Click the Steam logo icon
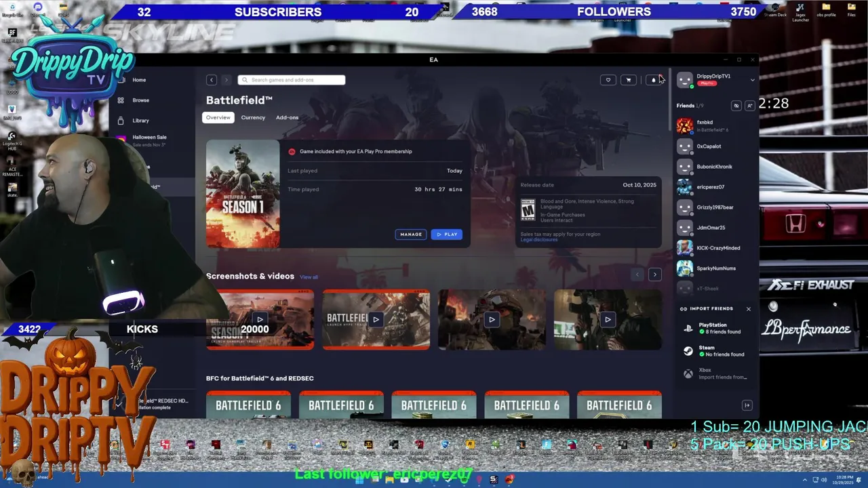Screen dimensions: 868x488 point(688,351)
